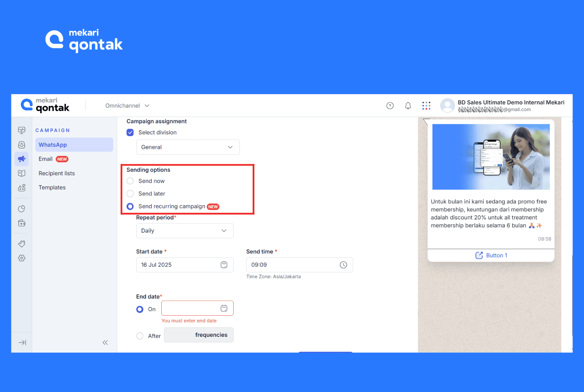Click the megaphone campaign sidebar icon
The width and height of the screenshot is (584, 392).
pyautogui.click(x=22, y=159)
